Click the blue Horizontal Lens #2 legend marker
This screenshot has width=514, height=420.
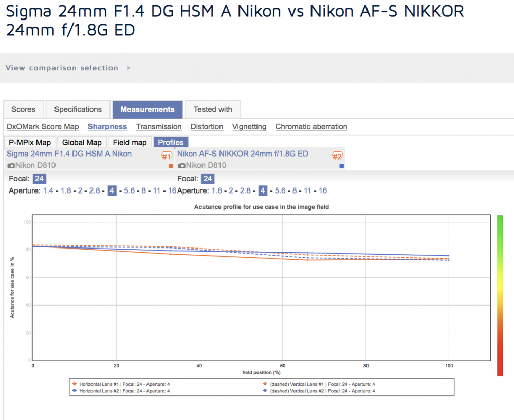(75, 391)
